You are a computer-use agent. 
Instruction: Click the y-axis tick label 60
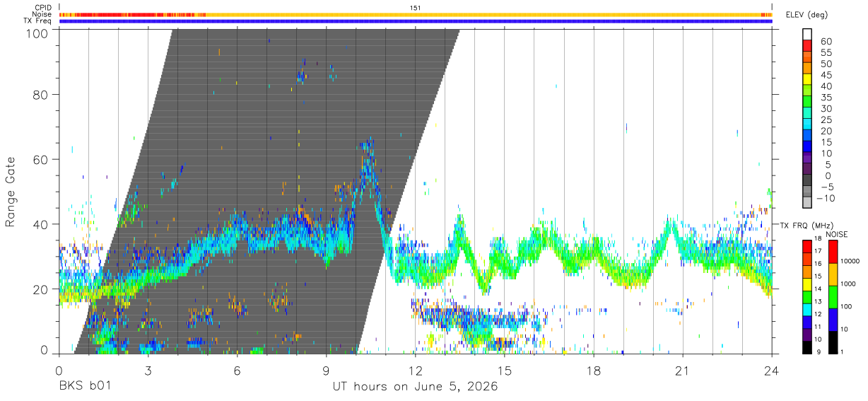point(42,160)
